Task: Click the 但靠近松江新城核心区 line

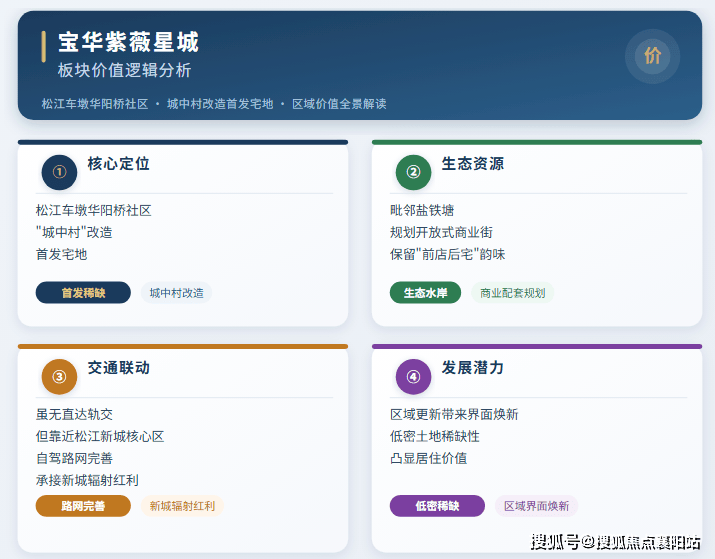Action: point(100,436)
